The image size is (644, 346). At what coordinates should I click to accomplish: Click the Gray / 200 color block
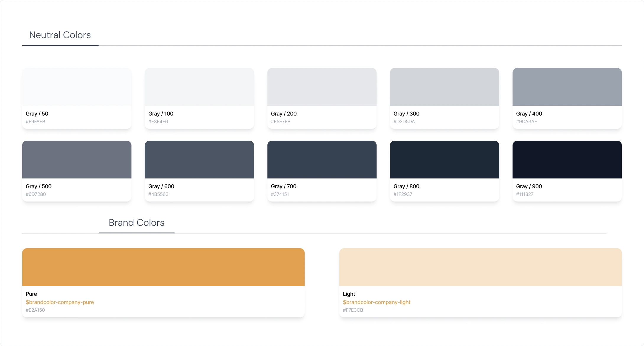tap(322, 87)
